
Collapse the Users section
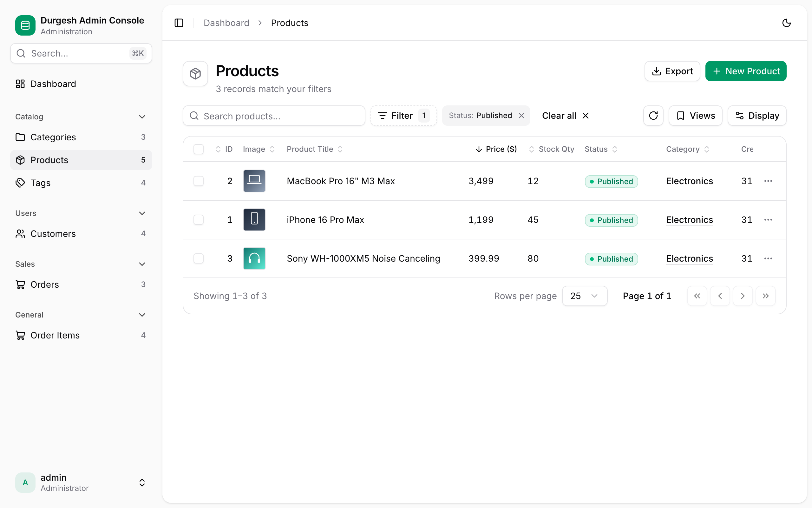[x=81, y=213]
